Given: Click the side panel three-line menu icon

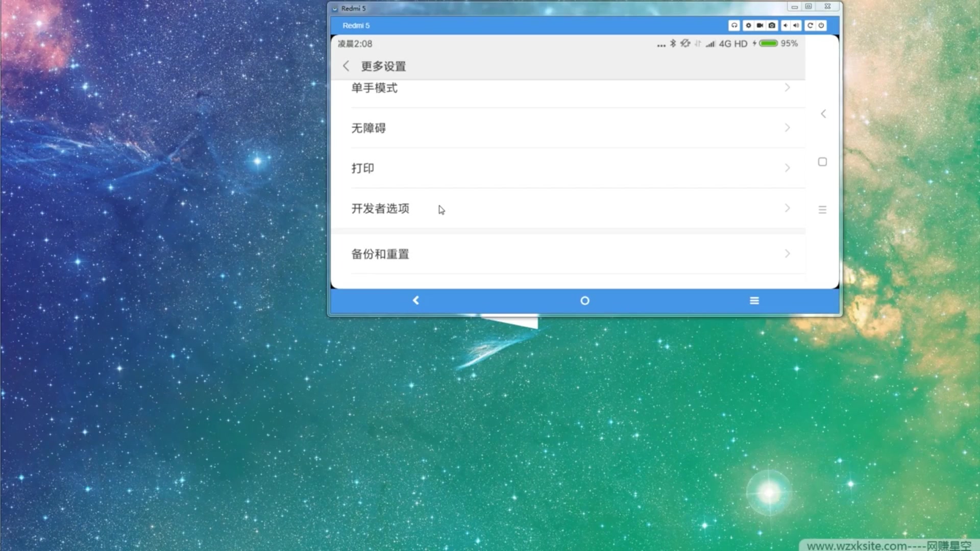Looking at the screenshot, I should tap(822, 210).
